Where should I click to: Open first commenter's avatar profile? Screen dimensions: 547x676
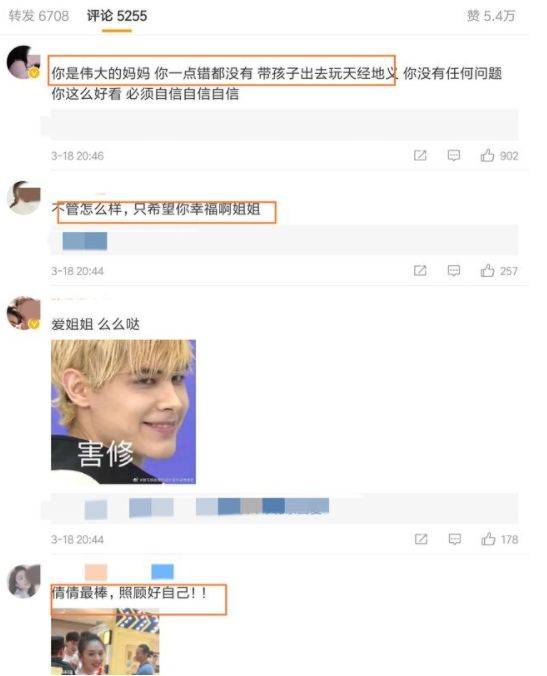click(24, 62)
